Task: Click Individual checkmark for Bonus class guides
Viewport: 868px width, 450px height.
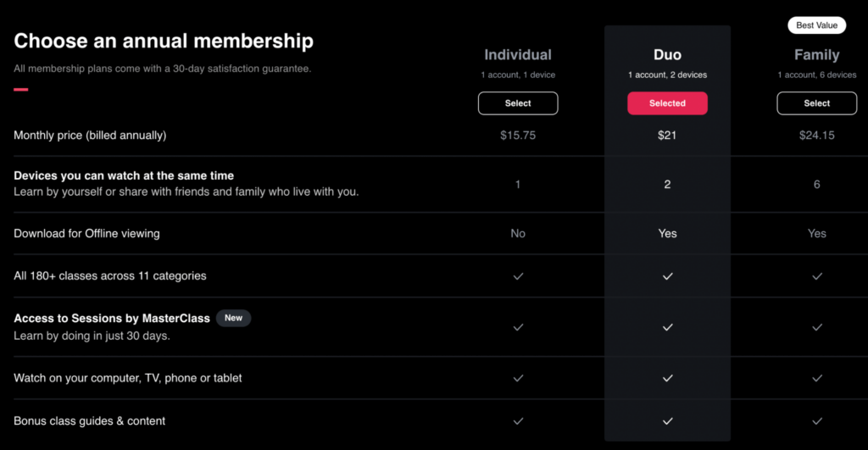Action: coord(518,420)
